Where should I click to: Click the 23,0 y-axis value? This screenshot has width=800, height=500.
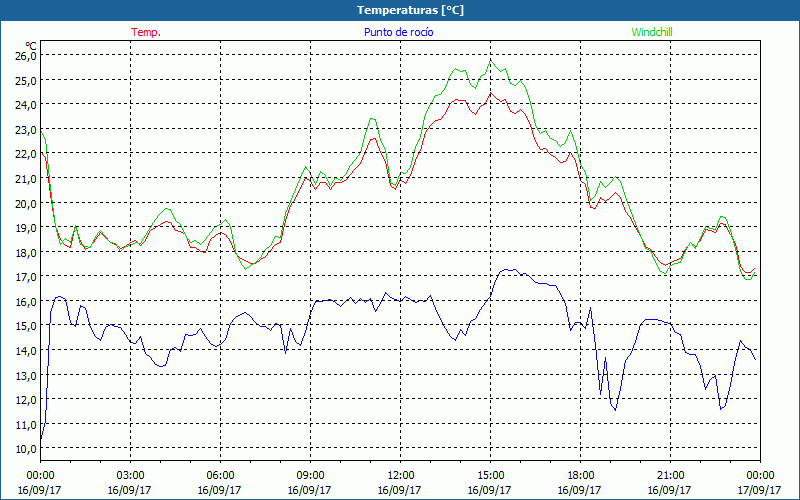pos(26,130)
